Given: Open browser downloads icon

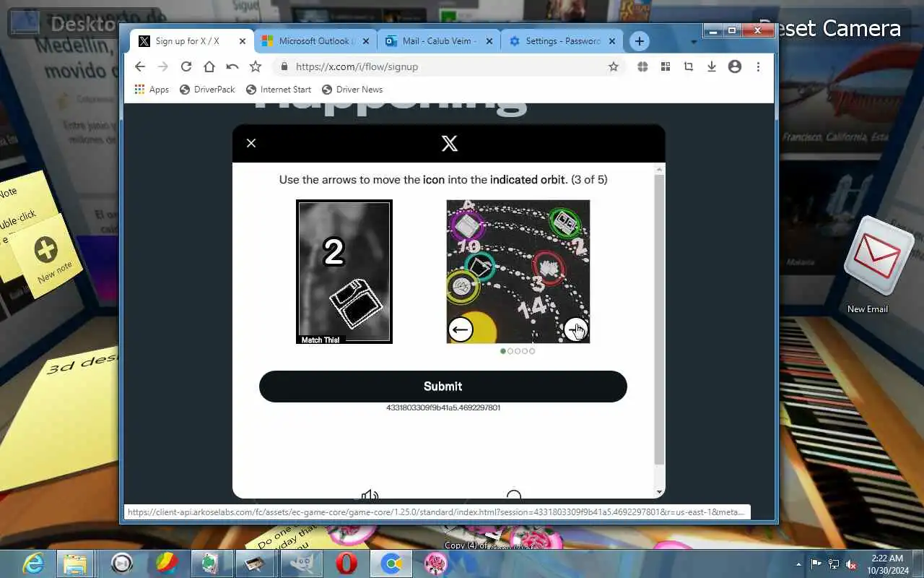Looking at the screenshot, I should [712, 66].
